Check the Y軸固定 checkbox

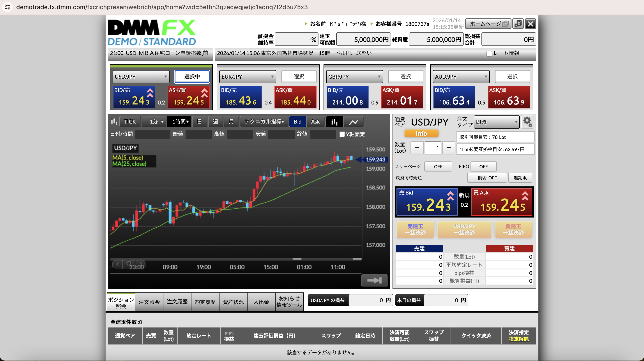[342, 134]
